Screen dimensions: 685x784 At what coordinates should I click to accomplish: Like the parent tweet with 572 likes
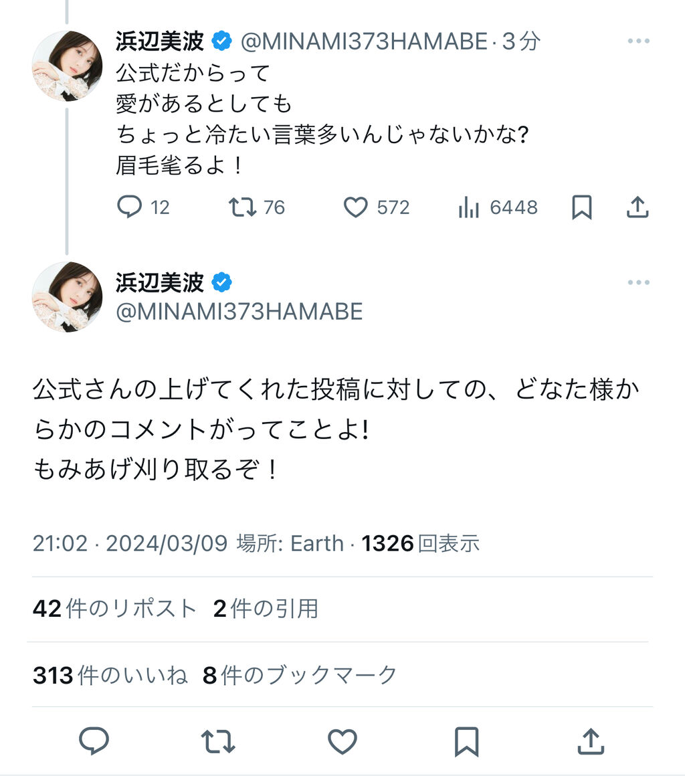pyautogui.click(x=356, y=208)
